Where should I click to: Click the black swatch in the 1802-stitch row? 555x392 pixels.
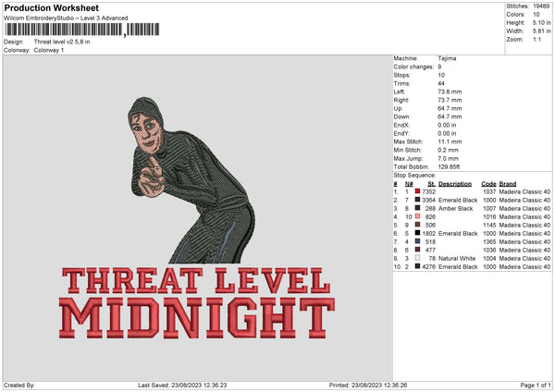coord(418,233)
